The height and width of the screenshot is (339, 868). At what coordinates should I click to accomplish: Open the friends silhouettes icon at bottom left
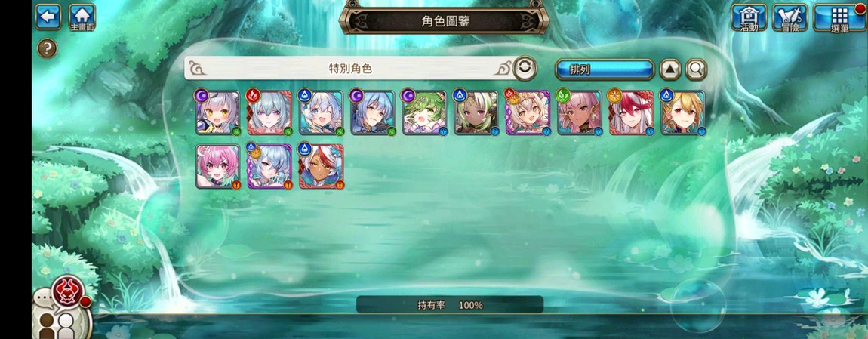point(59,324)
